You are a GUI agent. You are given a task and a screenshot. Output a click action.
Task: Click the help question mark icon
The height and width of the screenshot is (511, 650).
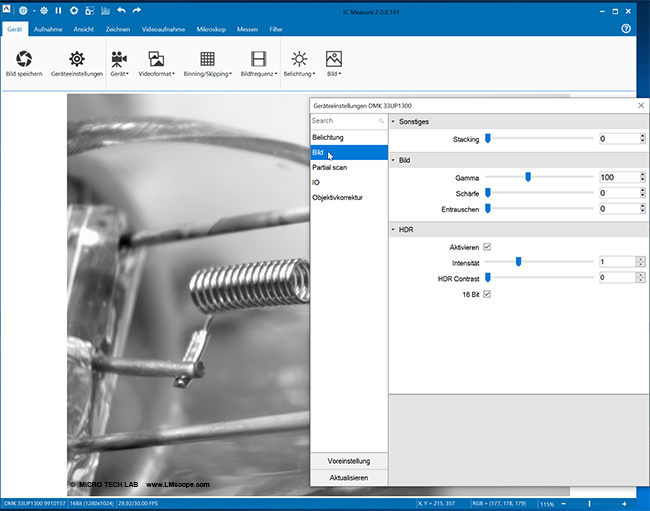(x=626, y=29)
